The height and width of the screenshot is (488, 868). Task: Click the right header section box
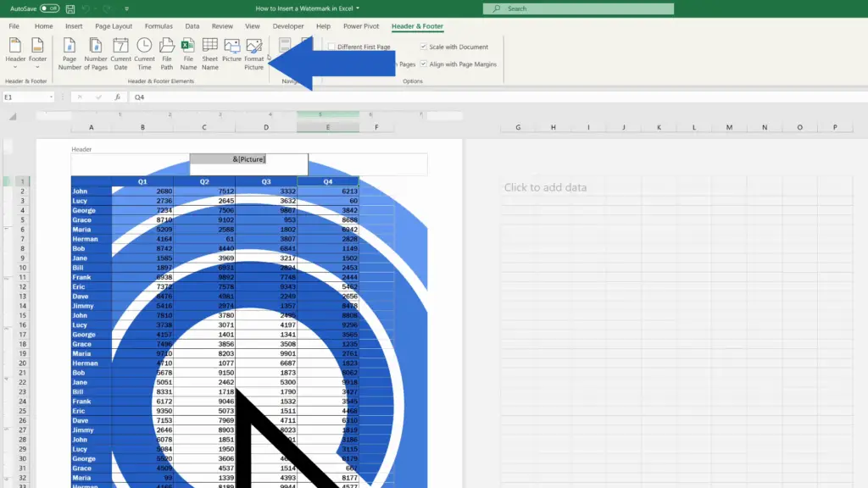[368, 164]
